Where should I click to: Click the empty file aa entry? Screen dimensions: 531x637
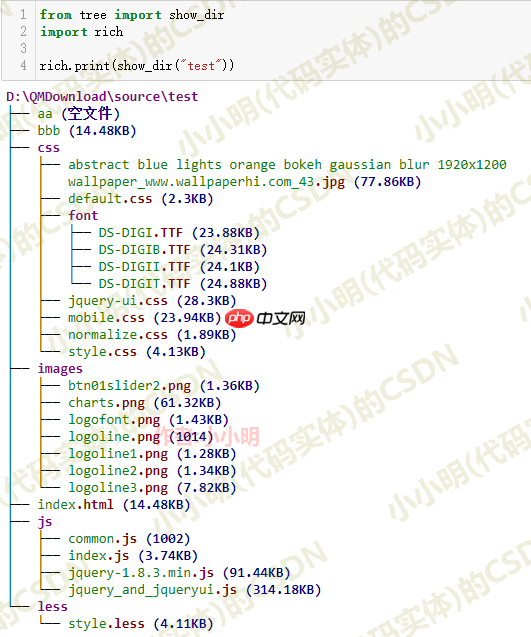click(79, 114)
